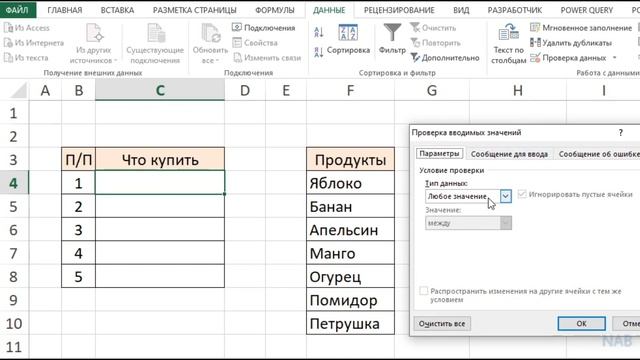Open the Сортировка dialog icon
Image resolution: width=640 pixels, height=360 pixels.
pos(348,33)
